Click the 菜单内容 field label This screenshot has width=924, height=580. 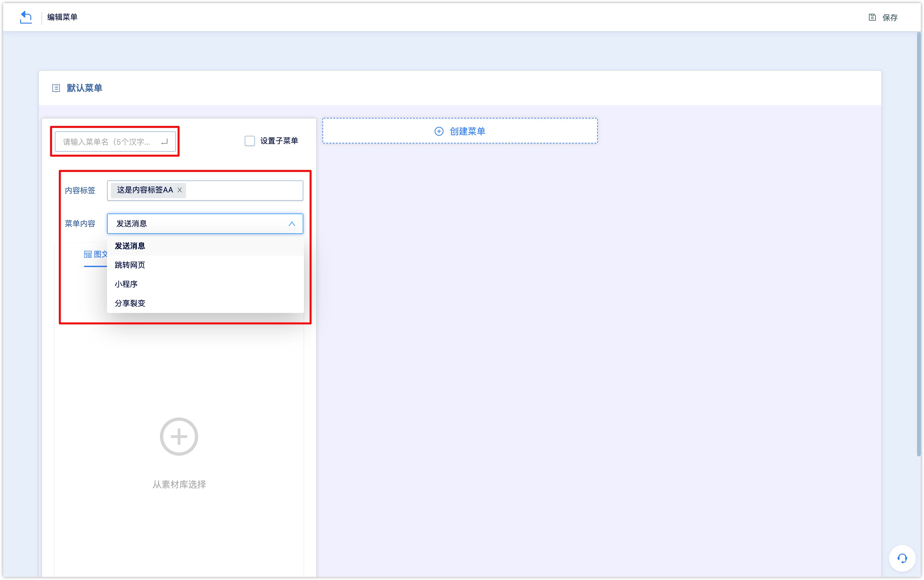coord(80,224)
